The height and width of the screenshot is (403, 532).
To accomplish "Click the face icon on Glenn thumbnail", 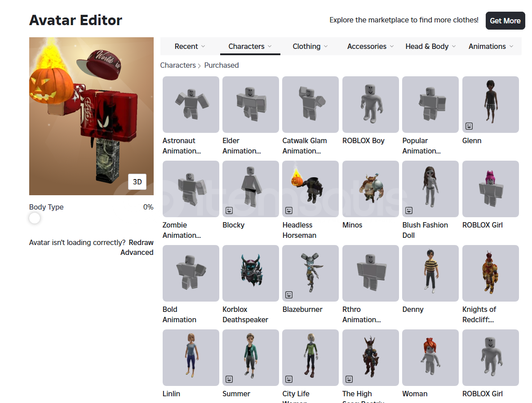I will click(469, 126).
